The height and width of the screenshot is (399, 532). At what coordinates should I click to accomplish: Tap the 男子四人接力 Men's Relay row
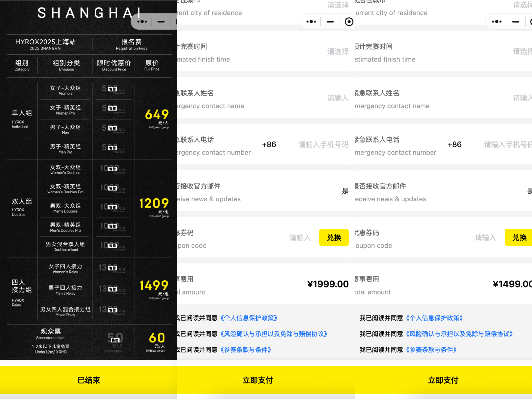pos(65,290)
